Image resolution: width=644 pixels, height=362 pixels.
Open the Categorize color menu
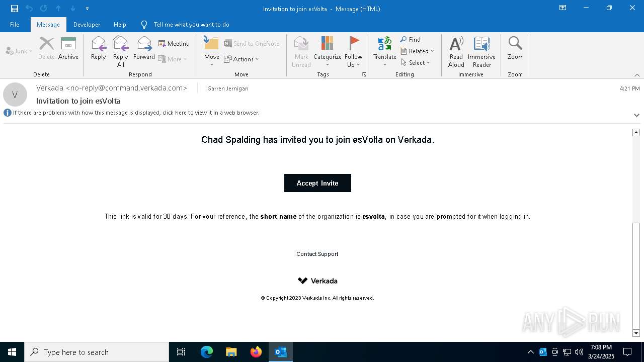point(328,51)
